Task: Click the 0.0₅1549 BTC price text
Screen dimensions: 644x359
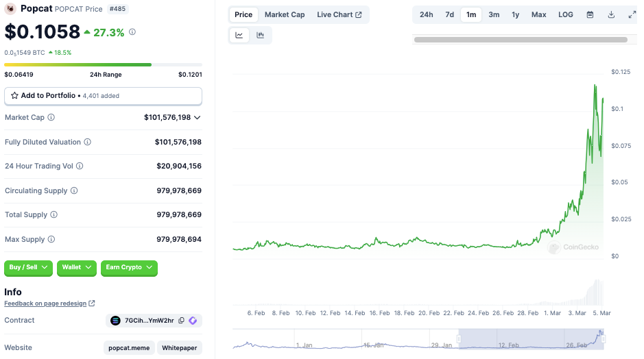Action: pyautogui.click(x=25, y=53)
